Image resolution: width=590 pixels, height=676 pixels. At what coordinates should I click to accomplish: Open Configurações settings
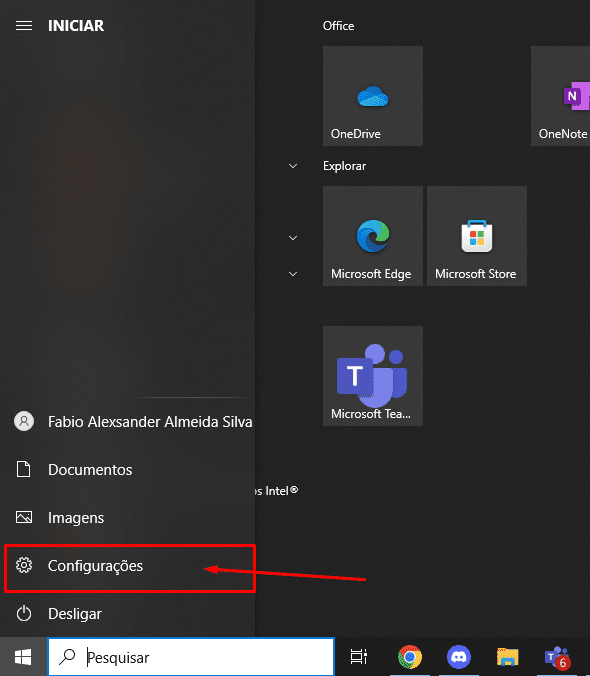coord(128,566)
